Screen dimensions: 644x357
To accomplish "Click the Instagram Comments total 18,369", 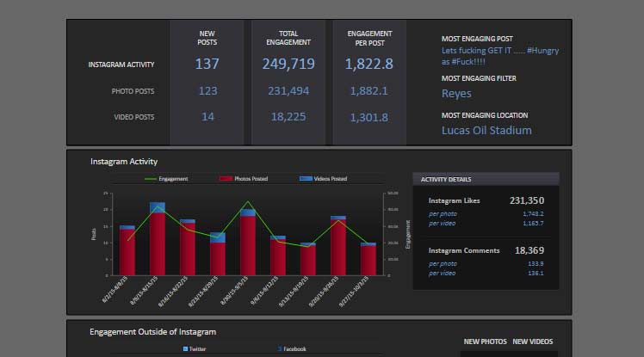I will pos(529,250).
